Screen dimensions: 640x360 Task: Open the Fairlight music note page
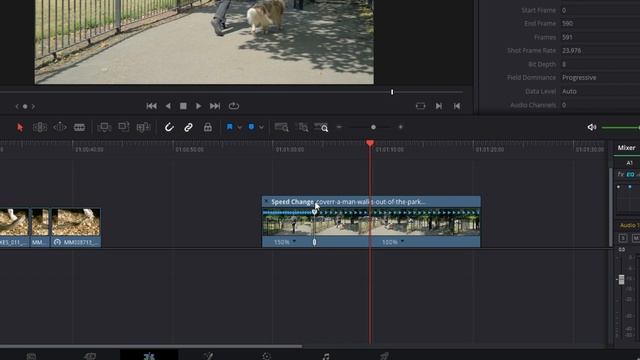point(326,356)
